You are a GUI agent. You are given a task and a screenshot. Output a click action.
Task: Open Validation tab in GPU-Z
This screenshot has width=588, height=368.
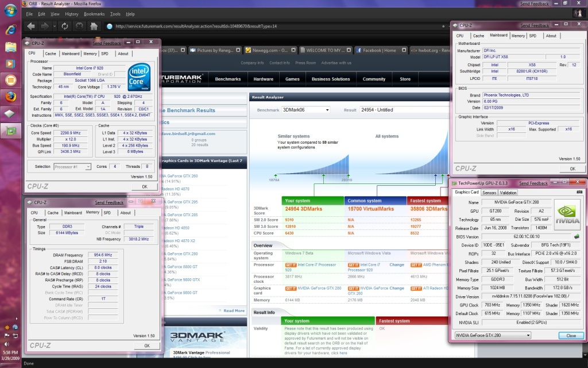coord(508,193)
